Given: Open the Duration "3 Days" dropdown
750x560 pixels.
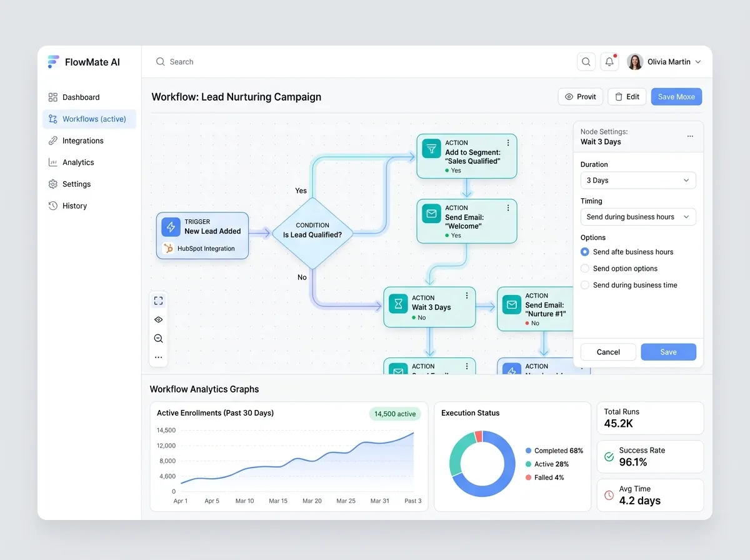Looking at the screenshot, I should coord(638,181).
